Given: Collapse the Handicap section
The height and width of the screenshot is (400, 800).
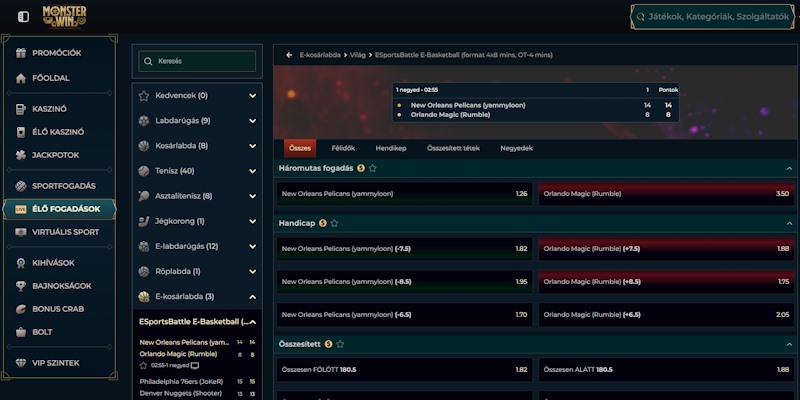Looking at the screenshot, I should [x=789, y=223].
